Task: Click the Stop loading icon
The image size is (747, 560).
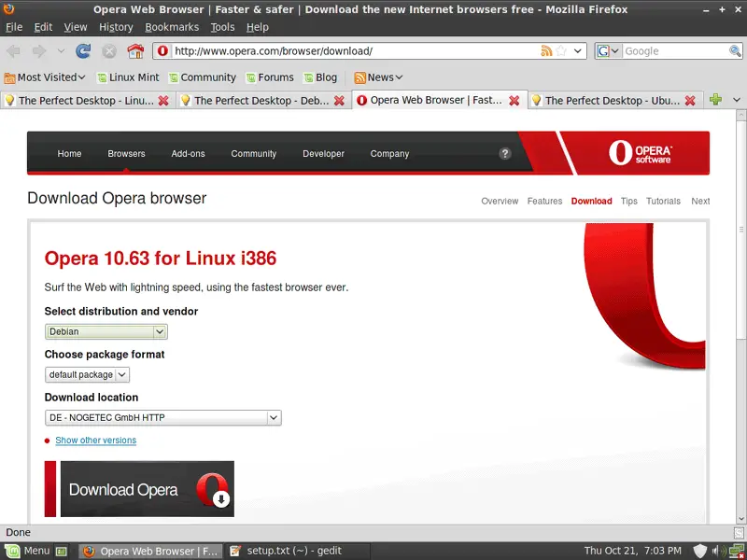Action: click(x=109, y=51)
